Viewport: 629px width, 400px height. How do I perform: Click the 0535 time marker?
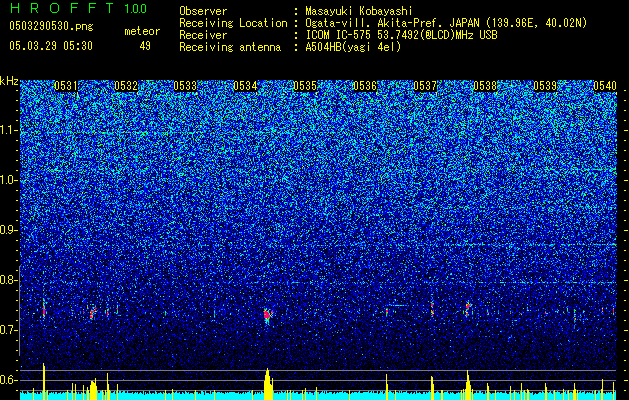(x=305, y=86)
